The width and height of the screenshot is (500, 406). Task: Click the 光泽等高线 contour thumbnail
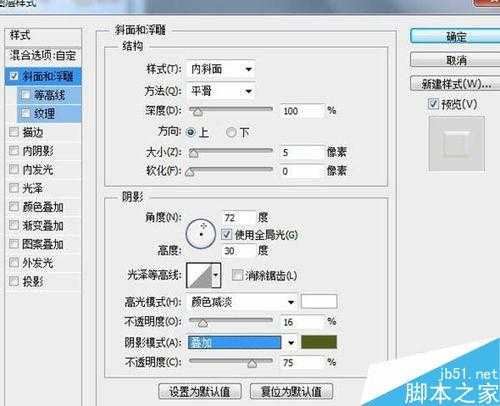[x=199, y=275]
